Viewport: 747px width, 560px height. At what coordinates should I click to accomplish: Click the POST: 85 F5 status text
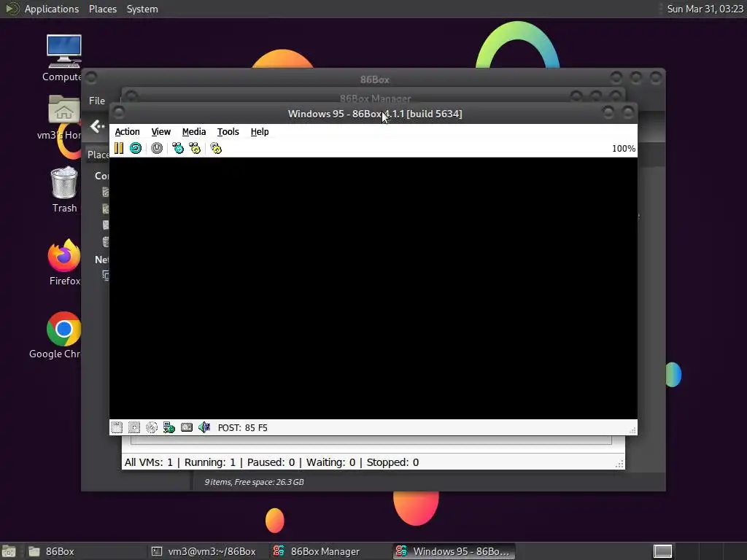pos(242,427)
